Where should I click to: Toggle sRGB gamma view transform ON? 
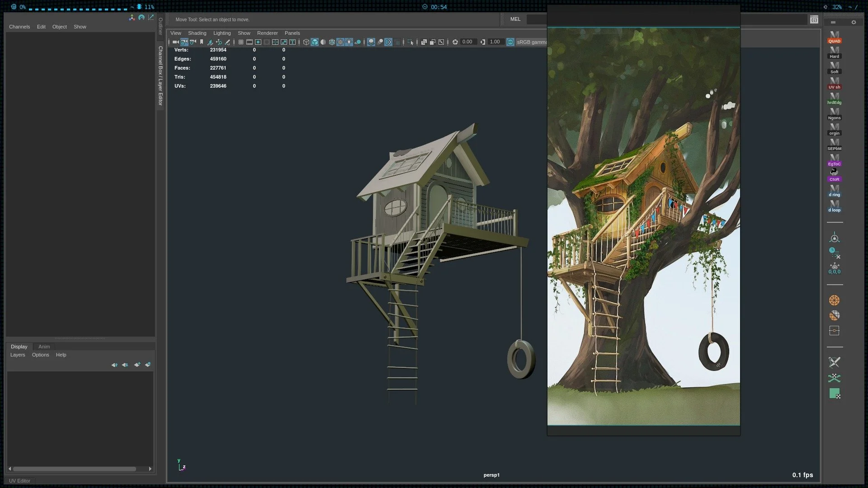coord(510,42)
